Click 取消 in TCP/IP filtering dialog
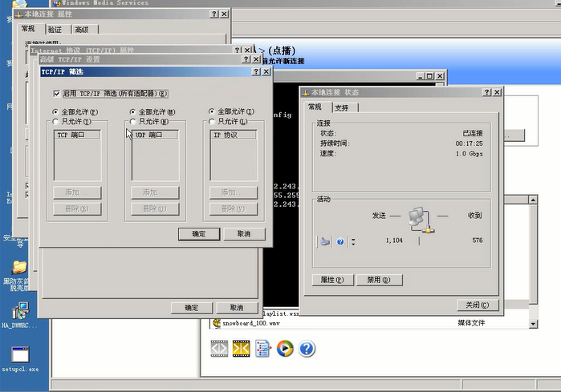Image resolution: width=561 pixels, height=392 pixels. 244,234
